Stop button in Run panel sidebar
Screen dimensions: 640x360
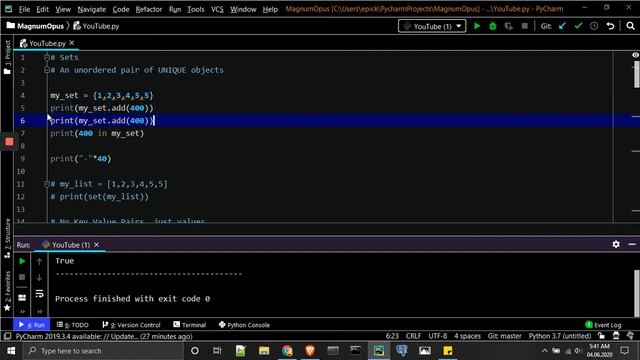[22, 277]
